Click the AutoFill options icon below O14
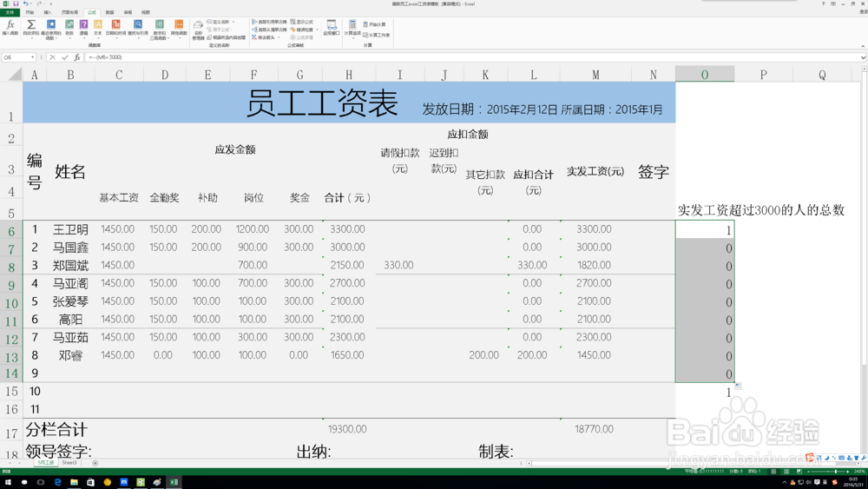868x489 pixels. click(738, 386)
